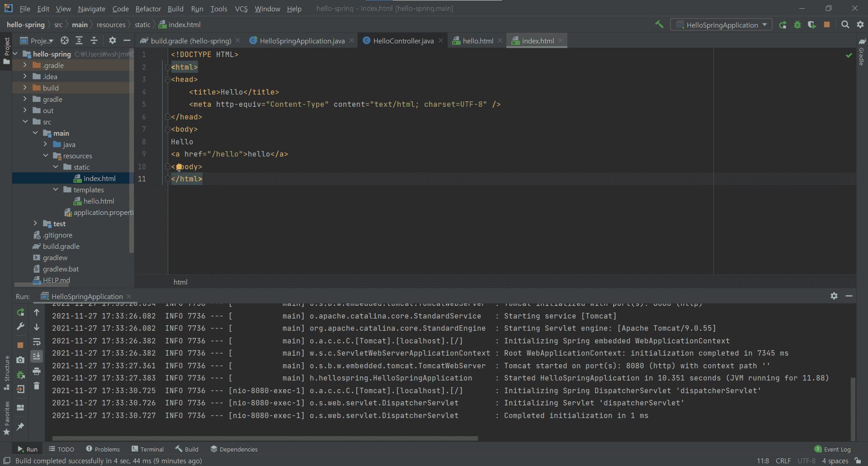The width and height of the screenshot is (868, 466).
Task: Toggle soft-wrap in the Run console
Action: coord(37,342)
